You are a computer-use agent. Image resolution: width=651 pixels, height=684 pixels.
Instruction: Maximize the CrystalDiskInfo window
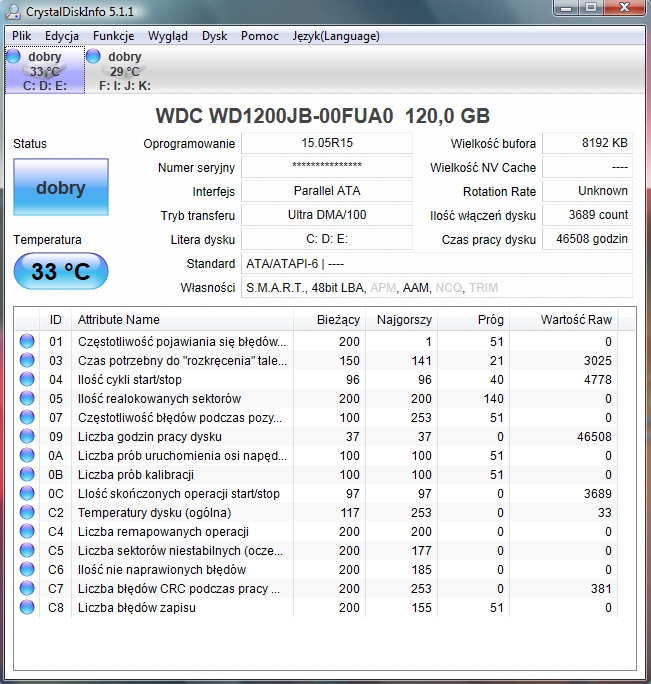pos(591,7)
